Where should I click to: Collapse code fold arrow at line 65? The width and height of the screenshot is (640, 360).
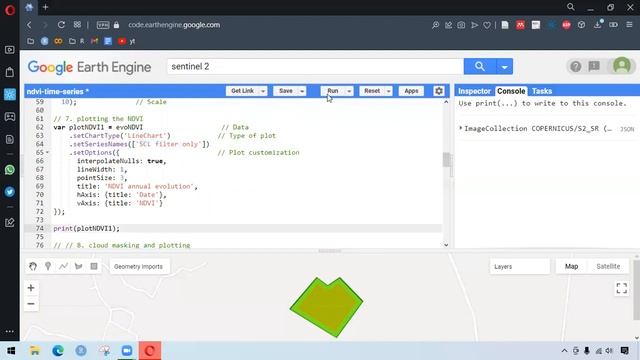[47, 153]
